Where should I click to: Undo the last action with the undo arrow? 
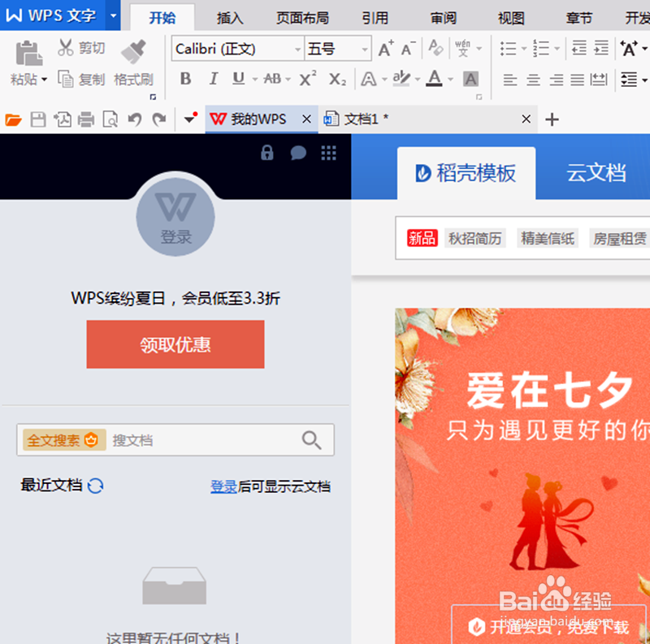[135, 119]
